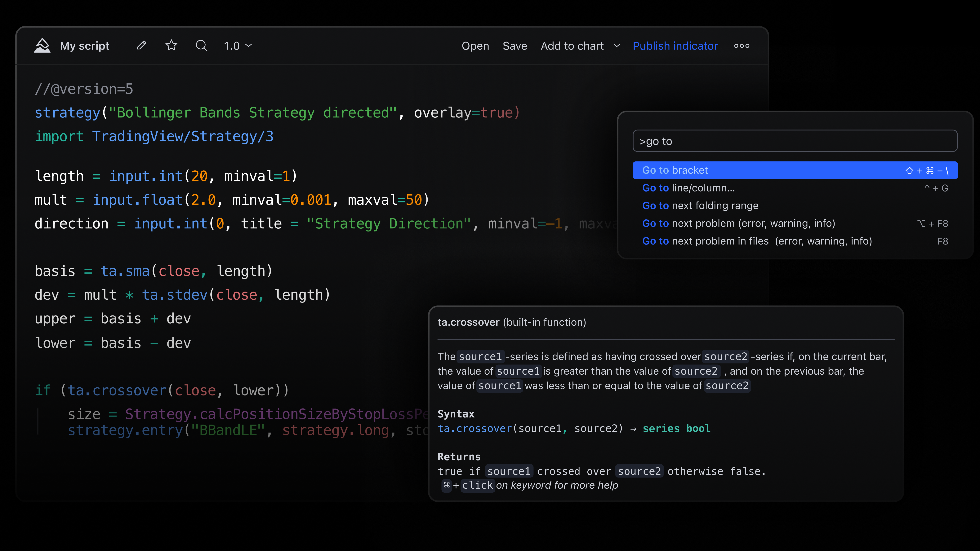This screenshot has width=980, height=551.
Task: Choose Go to next problem in files
Action: (757, 241)
